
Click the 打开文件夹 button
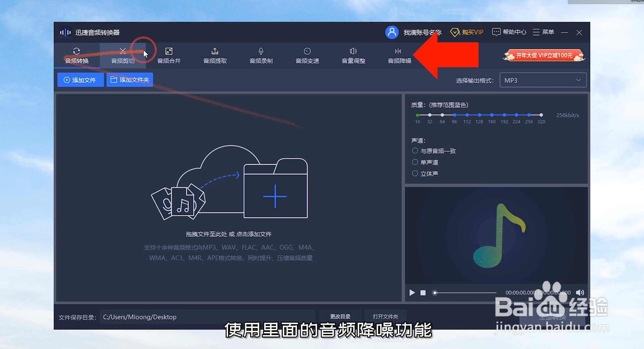pos(385,316)
